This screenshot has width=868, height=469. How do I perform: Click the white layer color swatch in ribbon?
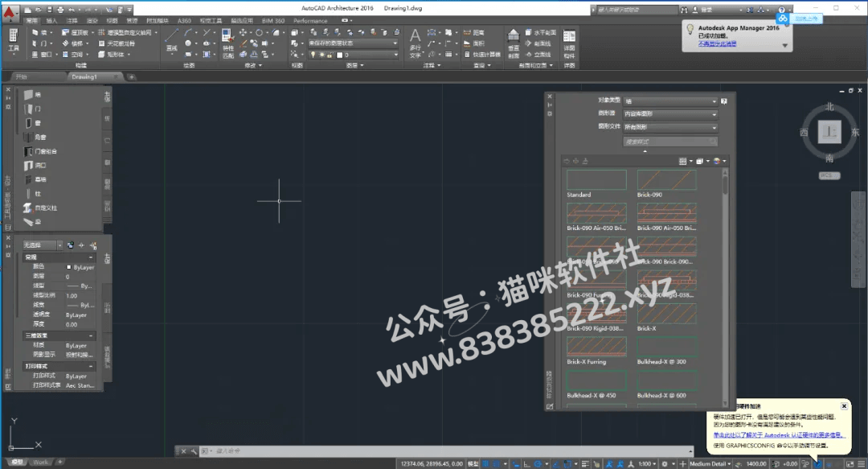tap(339, 55)
